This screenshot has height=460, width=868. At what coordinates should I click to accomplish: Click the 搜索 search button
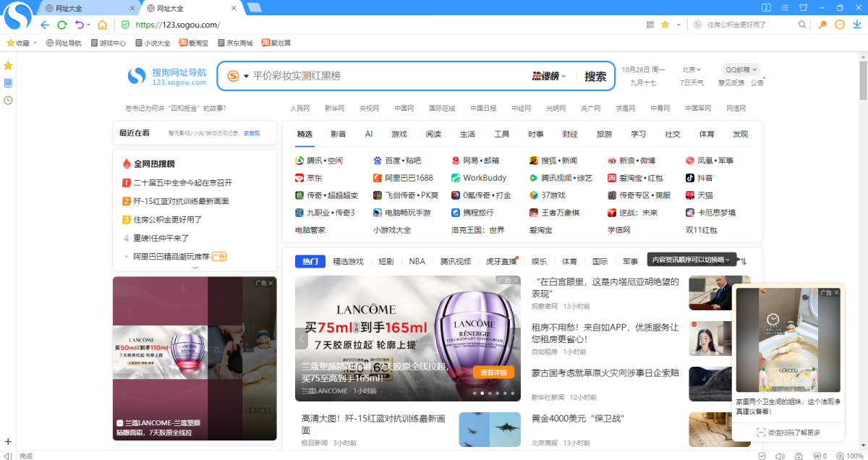(595, 76)
